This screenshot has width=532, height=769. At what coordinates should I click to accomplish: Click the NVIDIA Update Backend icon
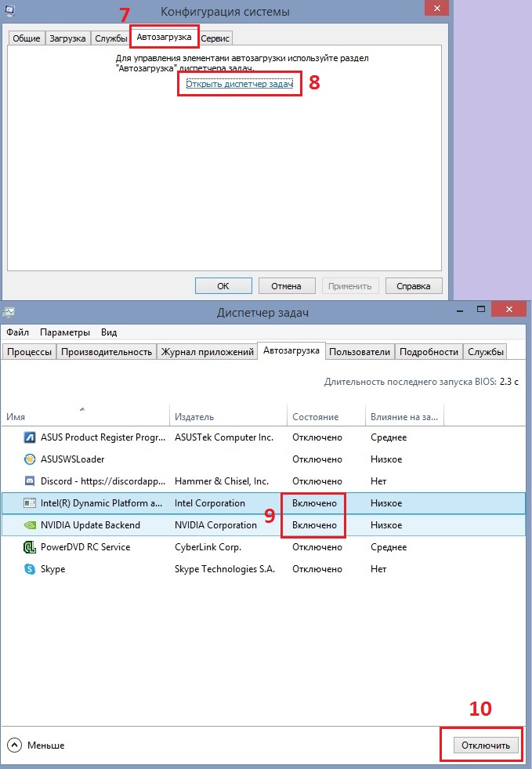click(x=30, y=525)
